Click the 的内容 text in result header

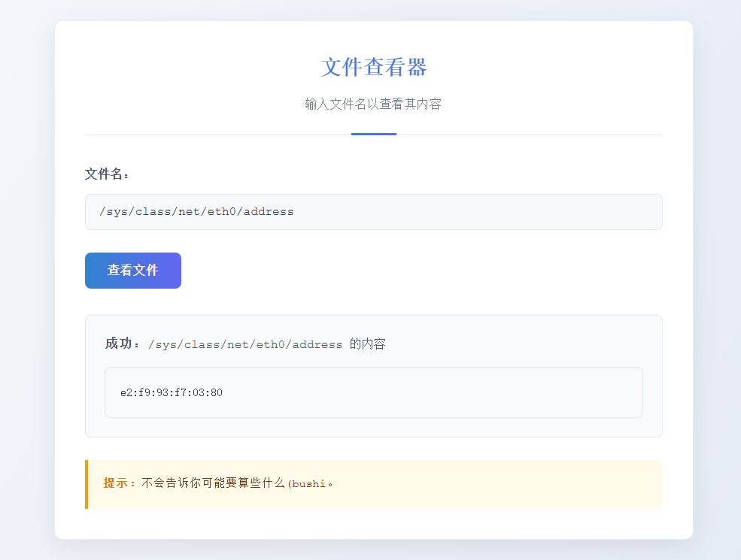tap(368, 344)
